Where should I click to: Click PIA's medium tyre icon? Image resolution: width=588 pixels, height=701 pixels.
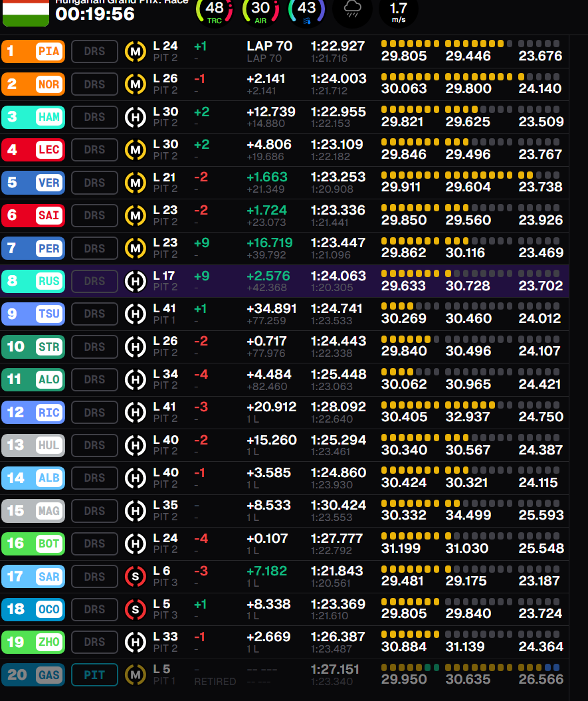click(136, 51)
